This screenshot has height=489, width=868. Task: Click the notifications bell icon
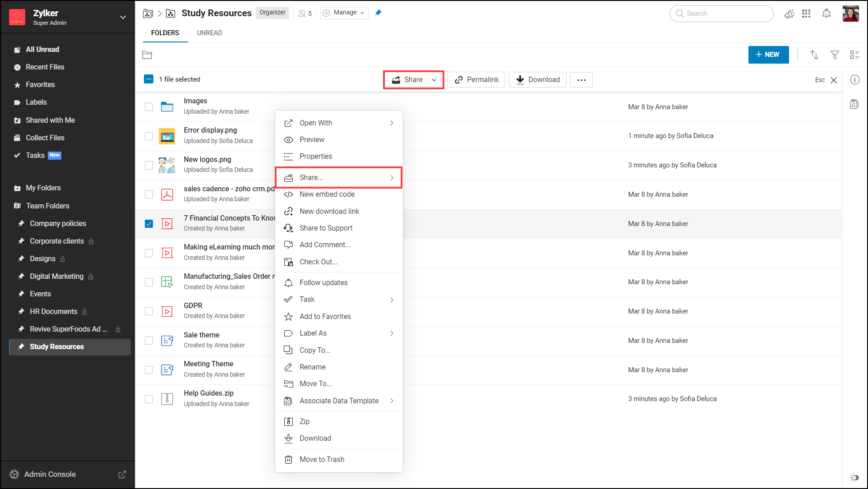(x=826, y=14)
